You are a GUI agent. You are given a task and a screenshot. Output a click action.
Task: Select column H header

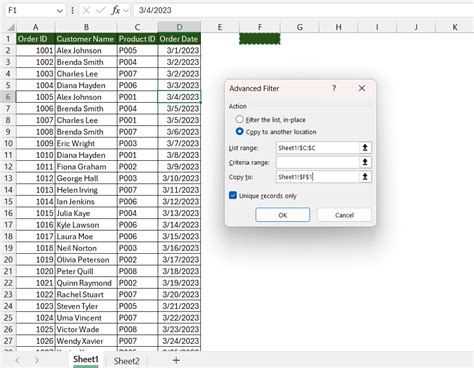pos(338,27)
